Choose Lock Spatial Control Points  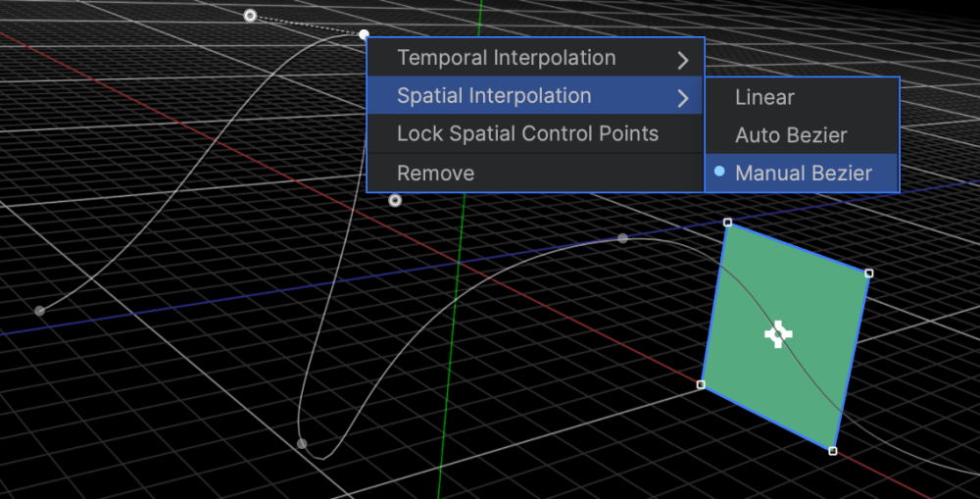pyautogui.click(x=536, y=133)
